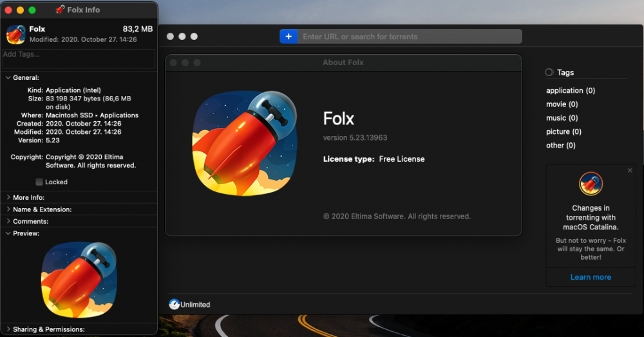Close the Folx Info window
This screenshot has height=337, width=644.
point(8,10)
